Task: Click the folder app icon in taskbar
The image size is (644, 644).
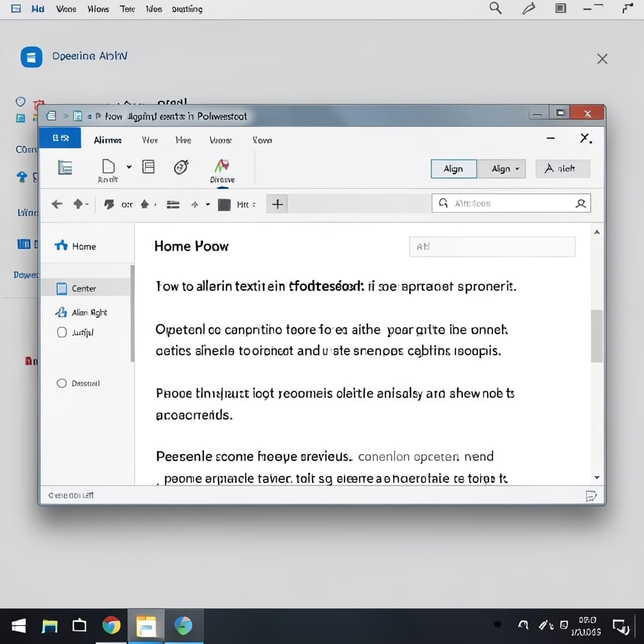Action: click(x=146, y=626)
